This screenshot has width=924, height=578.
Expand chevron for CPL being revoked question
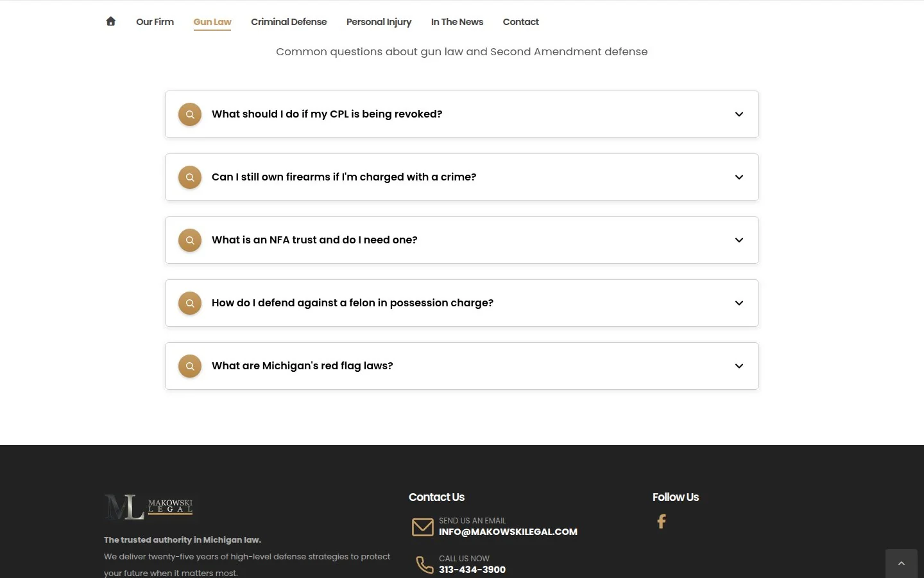pyautogui.click(x=739, y=114)
